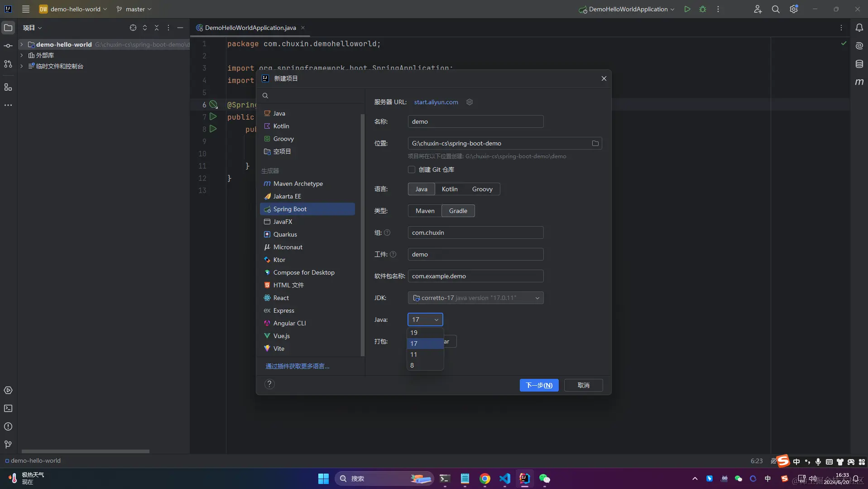Choose Gradle as the project type
Screen dimensions: 868x489
point(458,211)
